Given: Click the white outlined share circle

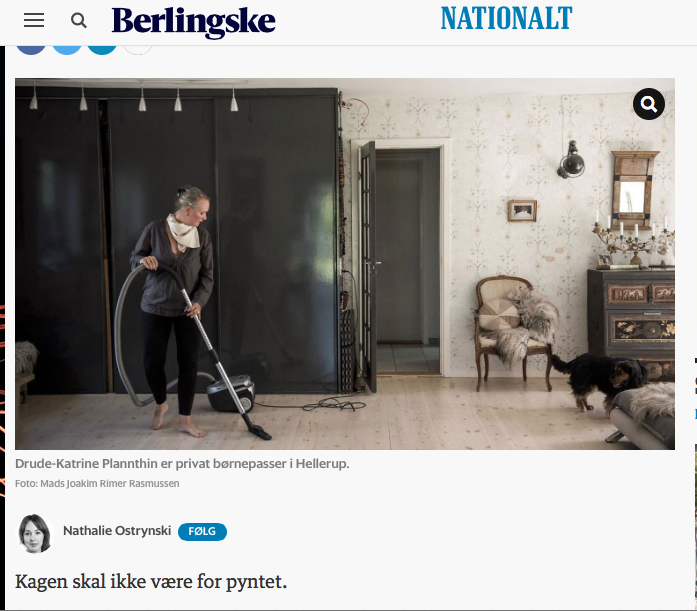Looking at the screenshot, I should [x=138, y=48].
